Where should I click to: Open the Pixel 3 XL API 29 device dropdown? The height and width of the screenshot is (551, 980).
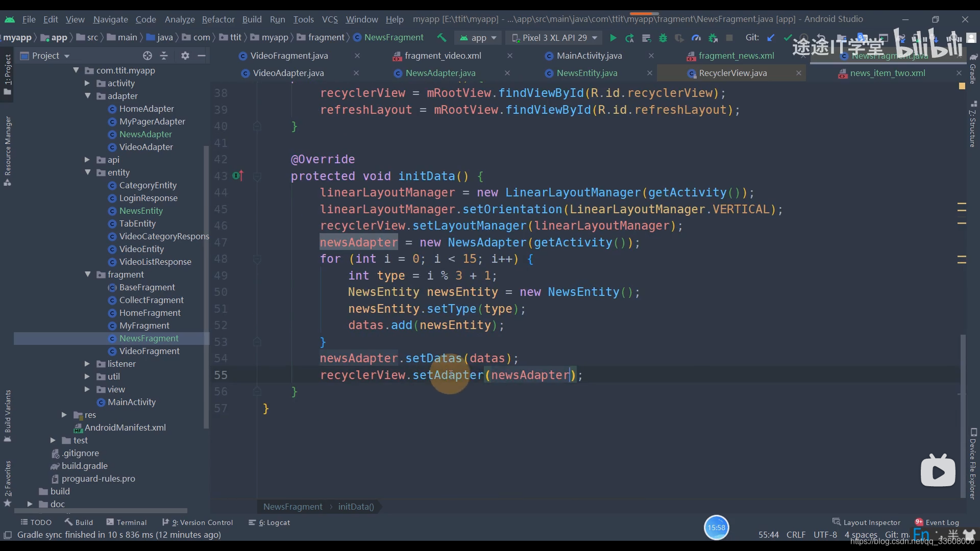(x=554, y=38)
